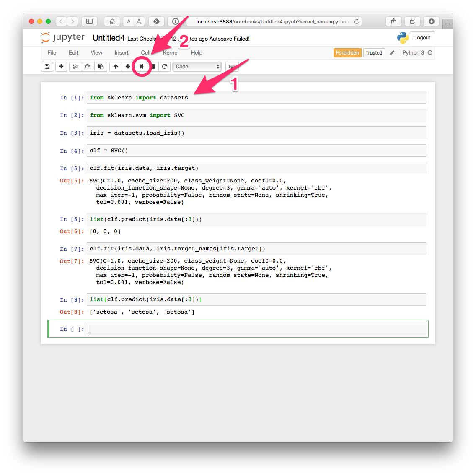Click the Forbidden label in the toolbar

pos(347,52)
